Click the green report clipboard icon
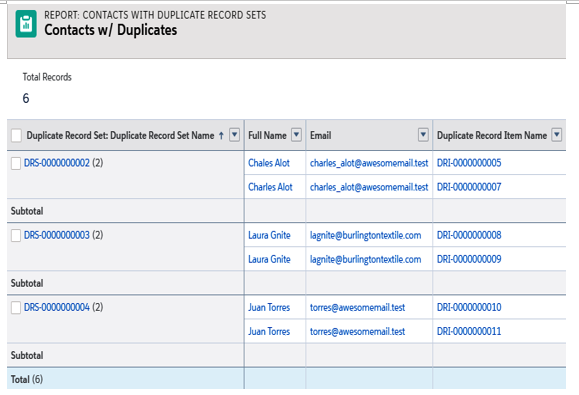Screen dimensions: 579x395 [26, 24]
